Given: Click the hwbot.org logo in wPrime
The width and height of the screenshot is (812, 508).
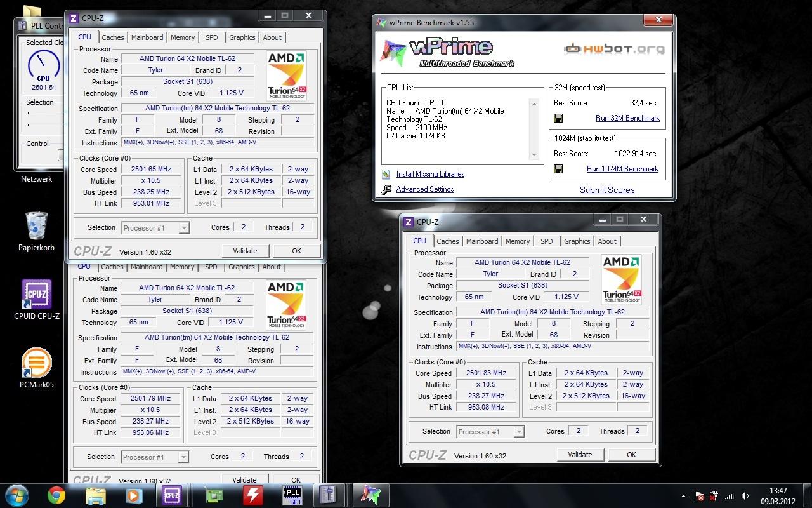Looking at the screenshot, I should coord(615,48).
